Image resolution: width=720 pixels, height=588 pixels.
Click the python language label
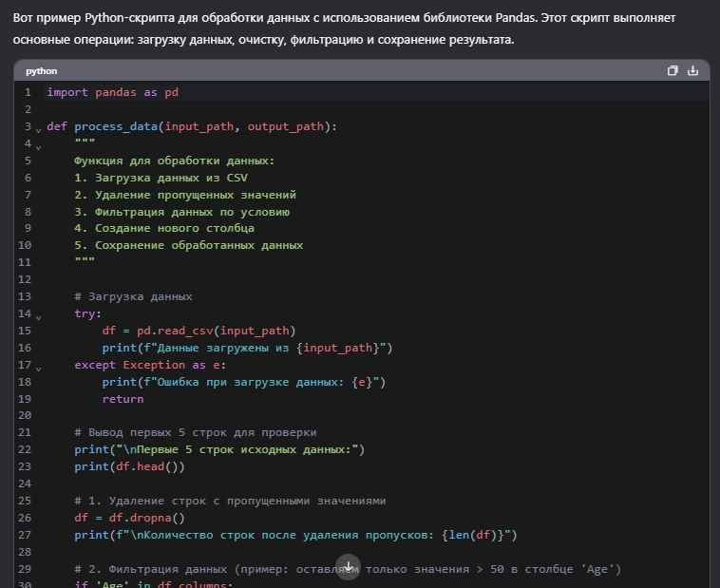(x=42, y=71)
